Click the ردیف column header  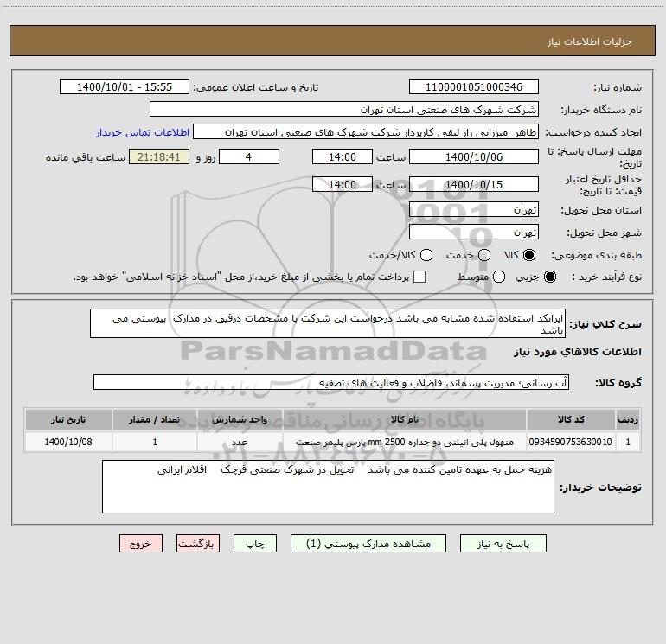click(x=628, y=419)
